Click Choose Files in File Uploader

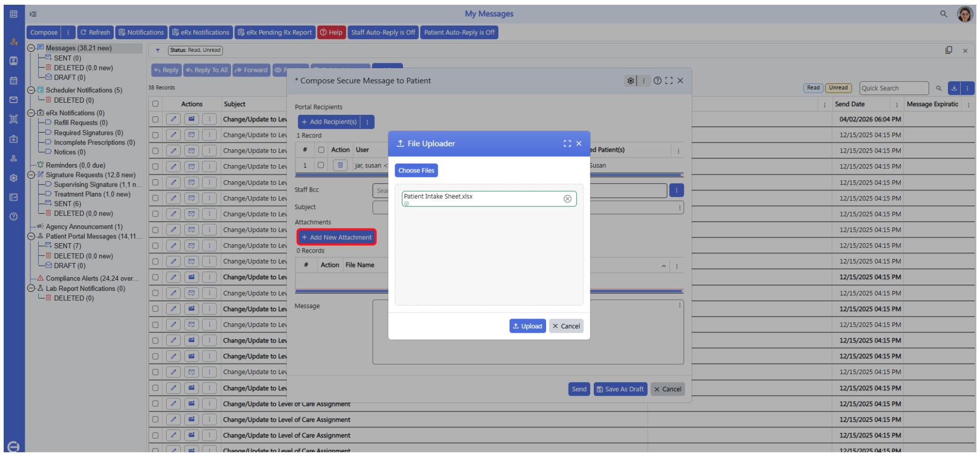tap(416, 170)
